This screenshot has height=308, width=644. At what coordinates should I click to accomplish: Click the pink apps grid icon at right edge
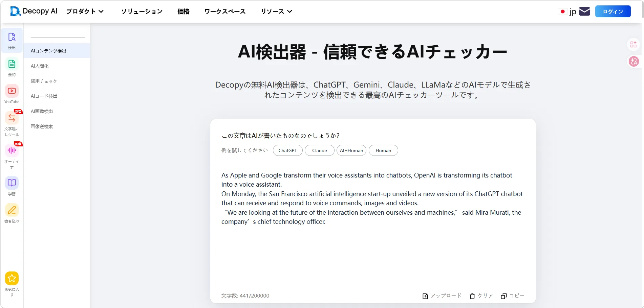(633, 45)
